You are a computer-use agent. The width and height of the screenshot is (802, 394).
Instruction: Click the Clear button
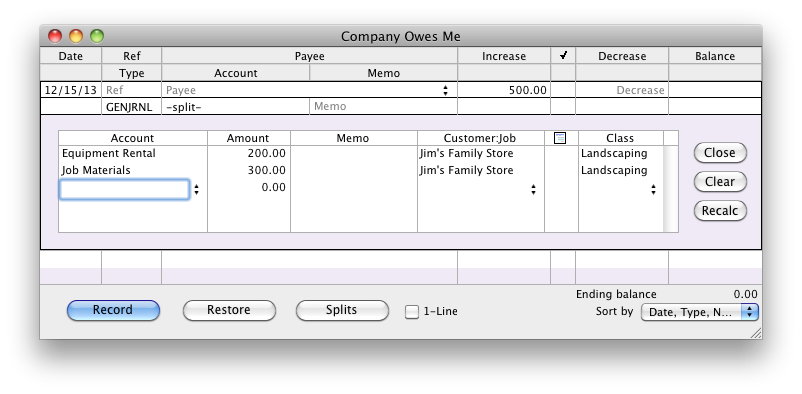point(720,182)
